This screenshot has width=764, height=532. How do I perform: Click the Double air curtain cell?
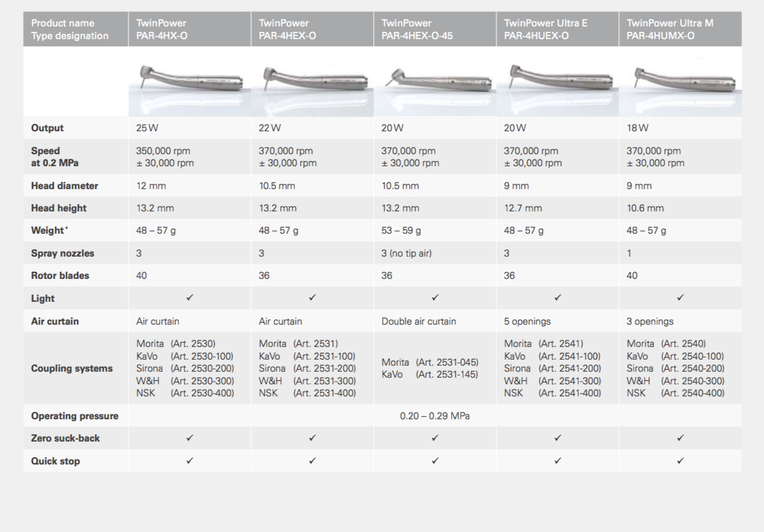click(419, 322)
